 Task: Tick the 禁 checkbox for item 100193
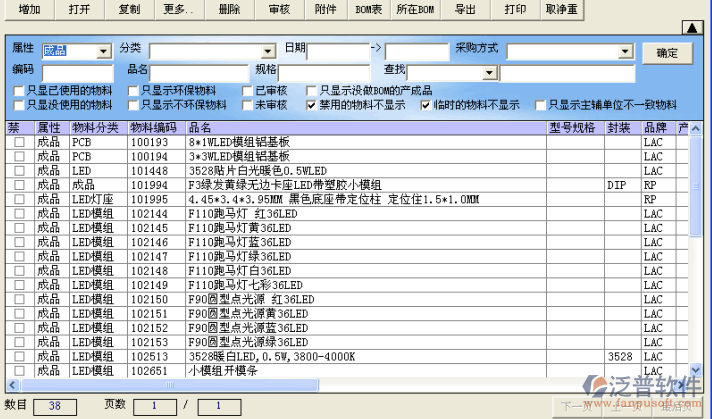[19, 143]
